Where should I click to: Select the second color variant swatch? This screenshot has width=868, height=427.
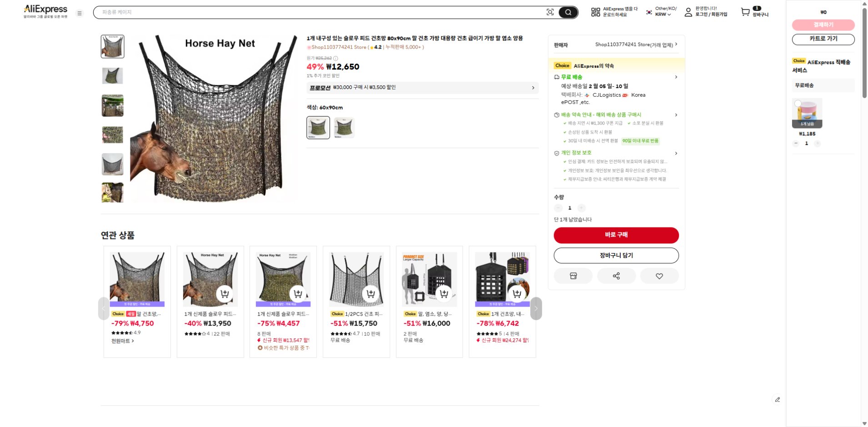344,128
